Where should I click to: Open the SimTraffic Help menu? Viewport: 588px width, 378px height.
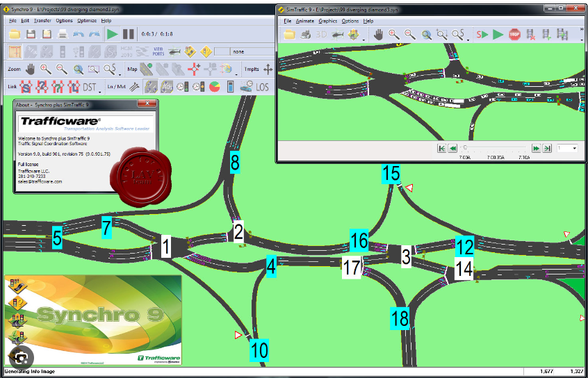(368, 21)
